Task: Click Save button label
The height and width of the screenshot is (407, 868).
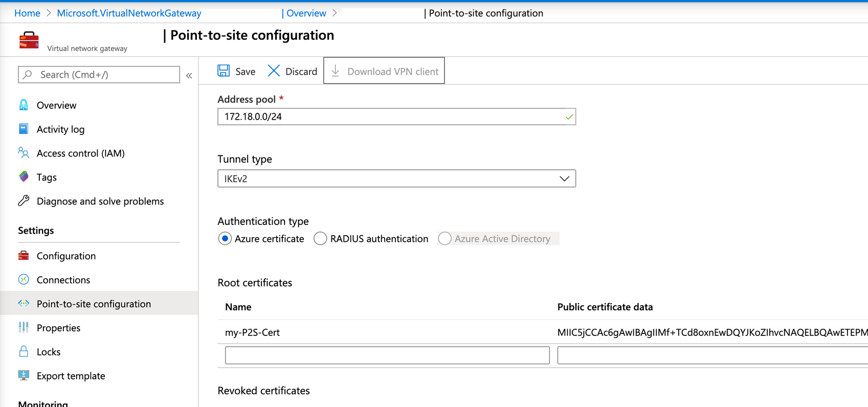Action: 246,72
